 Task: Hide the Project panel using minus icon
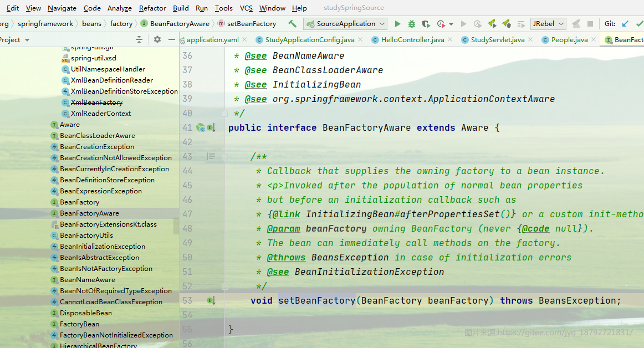click(x=172, y=39)
